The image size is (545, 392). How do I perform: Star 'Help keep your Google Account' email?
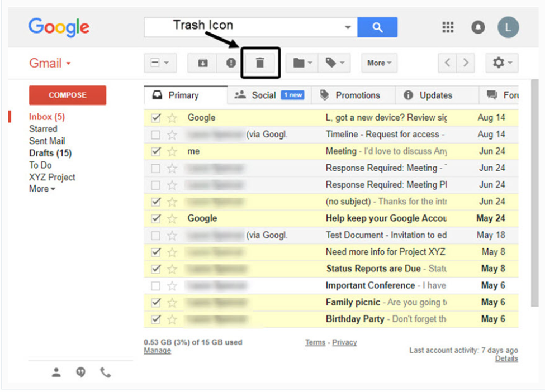172,219
